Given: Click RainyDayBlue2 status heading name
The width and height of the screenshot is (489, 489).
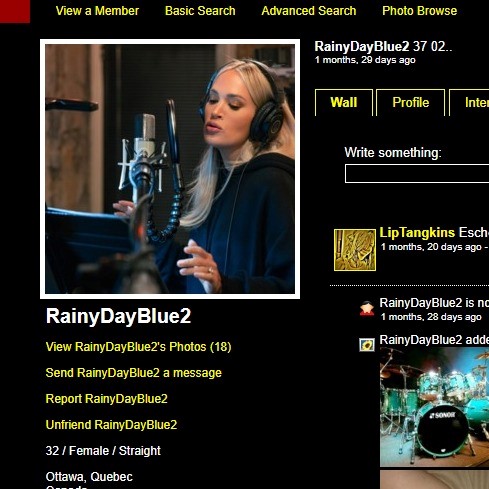Looking at the screenshot, I should tap(362, 46).
